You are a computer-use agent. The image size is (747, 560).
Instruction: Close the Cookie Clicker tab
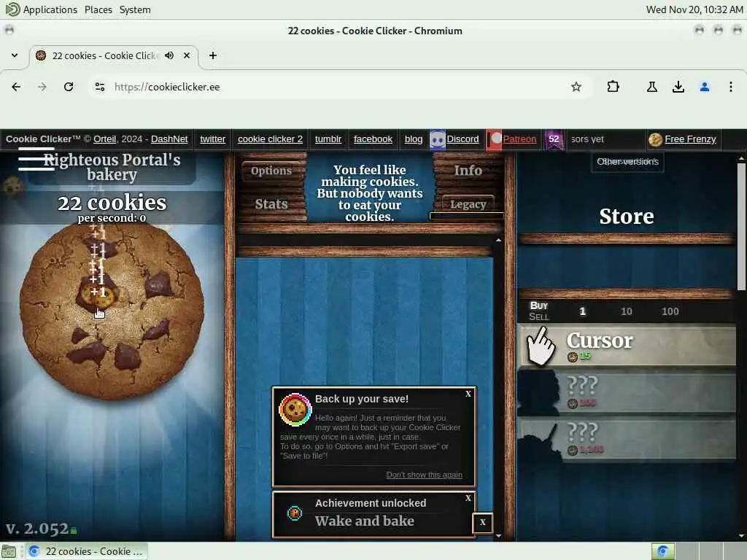pyautogui.click(x=187, y=55)
